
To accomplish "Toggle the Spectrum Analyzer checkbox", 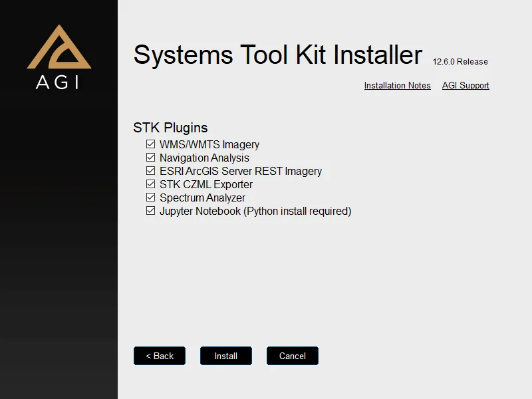I will (x=151, y=197).
